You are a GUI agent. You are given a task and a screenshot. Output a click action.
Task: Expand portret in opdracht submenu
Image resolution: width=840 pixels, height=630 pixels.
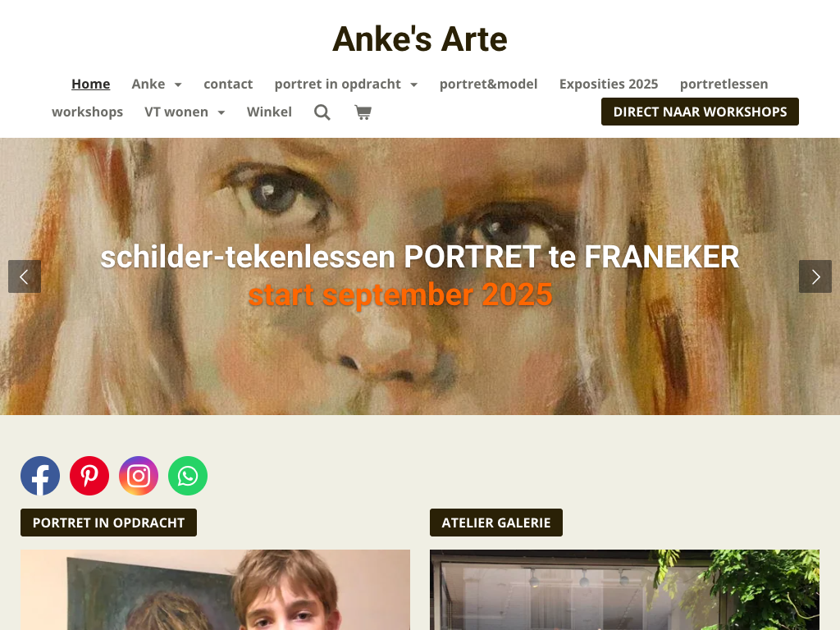(x=346, y=84)
